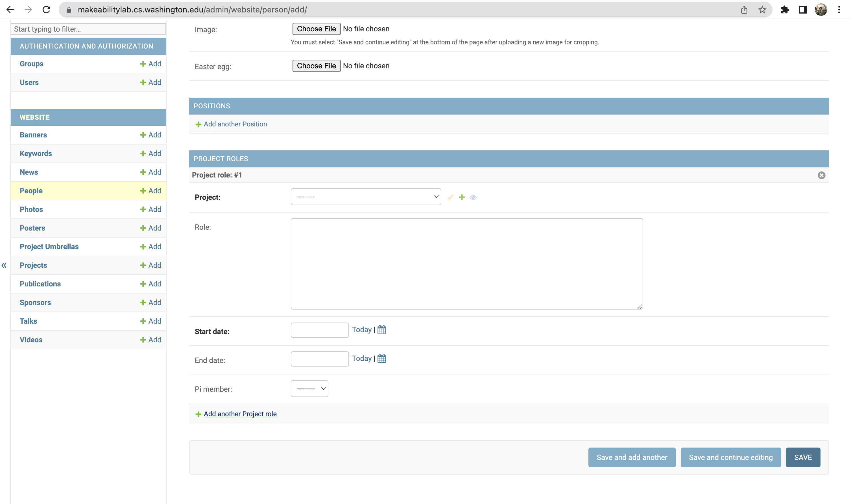Open the Pi member dropdown
The height and width of the screenshot is (504, 851).
point(309,388)
